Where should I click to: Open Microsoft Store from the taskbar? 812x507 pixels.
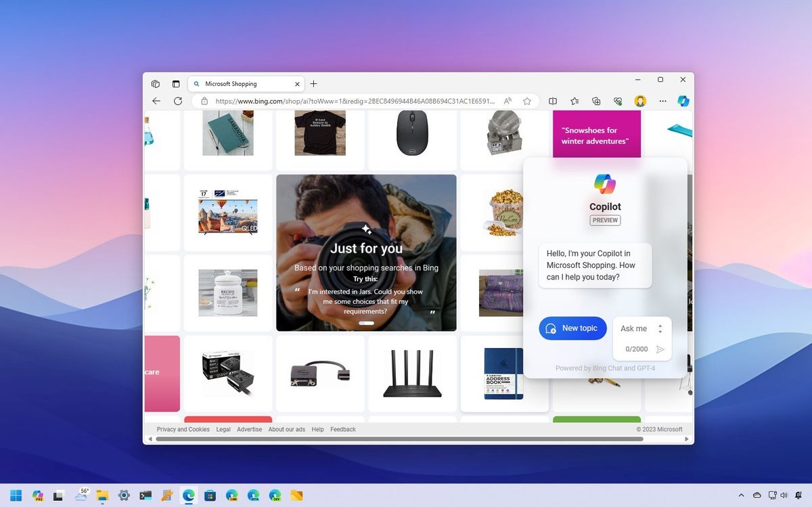tap(210, 495)
